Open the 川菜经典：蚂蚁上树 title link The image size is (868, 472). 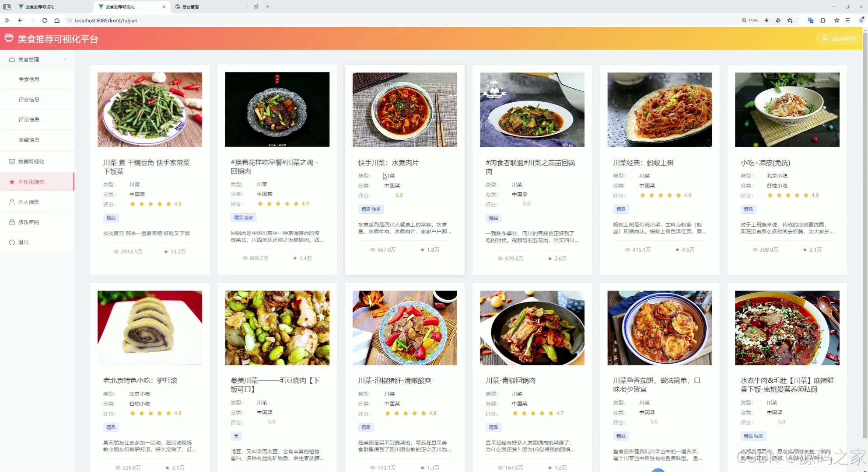point(643,163)
